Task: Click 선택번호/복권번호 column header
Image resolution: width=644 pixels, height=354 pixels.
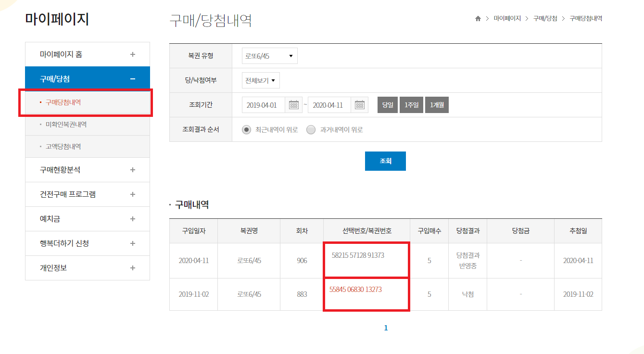Action: (x=367, y=231)
